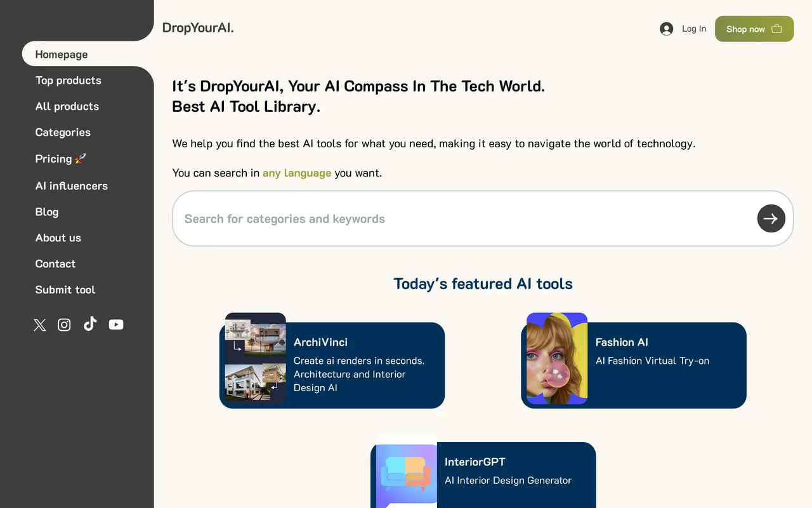This screenshot has height=508, width=812.
Task: Open the Blog page
Action: (x=47, y=212)
